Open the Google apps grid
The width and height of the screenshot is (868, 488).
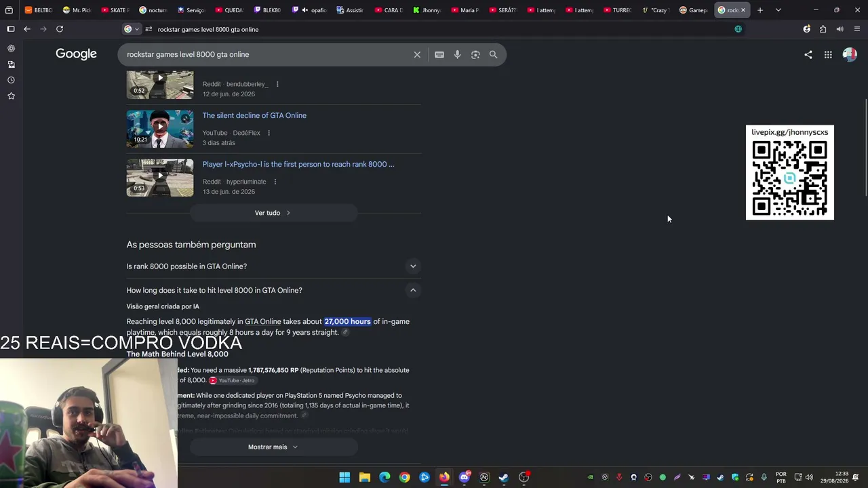pos(828,55)
